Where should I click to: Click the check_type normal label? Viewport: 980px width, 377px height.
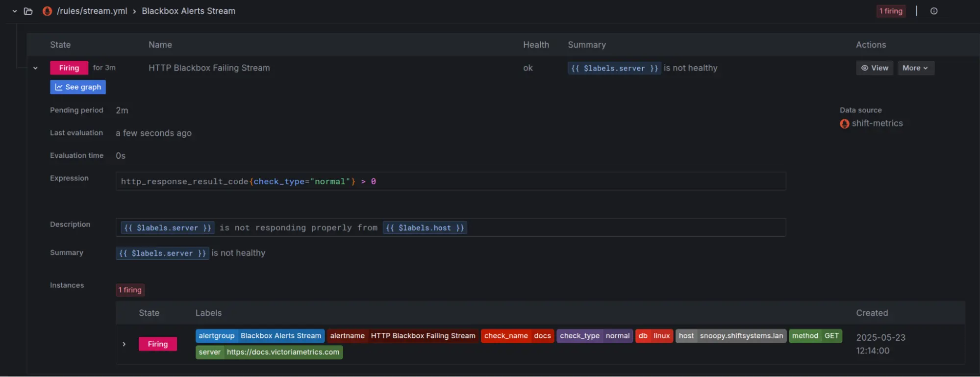point(595,336)
